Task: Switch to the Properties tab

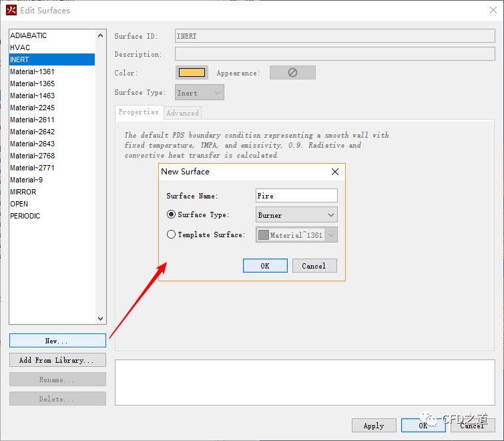Action: click(138, 112)
